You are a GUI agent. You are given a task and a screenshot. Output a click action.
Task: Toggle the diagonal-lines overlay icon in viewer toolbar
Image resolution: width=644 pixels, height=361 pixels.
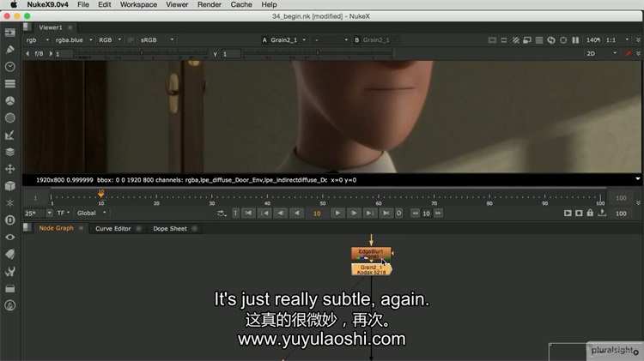[515, 40]
